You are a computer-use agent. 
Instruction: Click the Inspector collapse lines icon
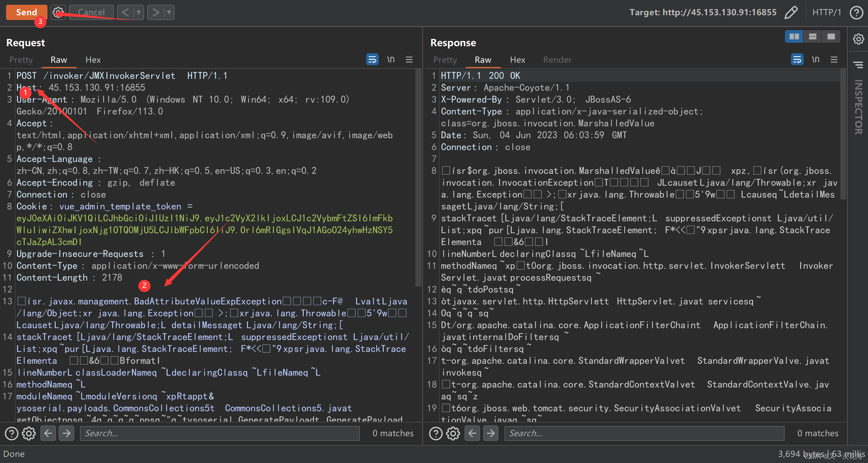click(x=859, y=64)
